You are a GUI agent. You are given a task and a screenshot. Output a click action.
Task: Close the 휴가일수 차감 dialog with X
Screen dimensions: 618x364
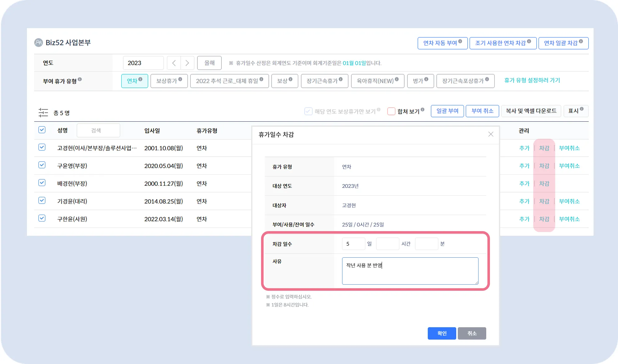[x=491, y=134]
